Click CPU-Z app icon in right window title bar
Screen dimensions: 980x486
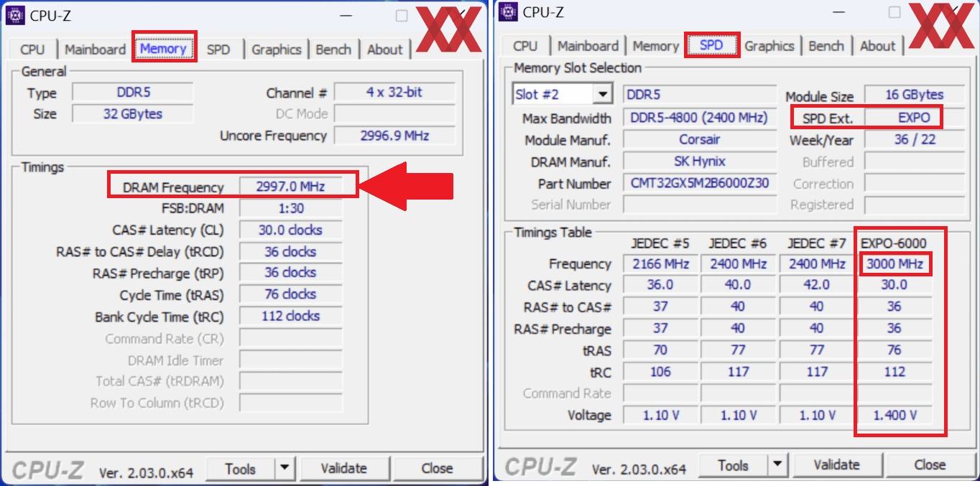(509, 11)
